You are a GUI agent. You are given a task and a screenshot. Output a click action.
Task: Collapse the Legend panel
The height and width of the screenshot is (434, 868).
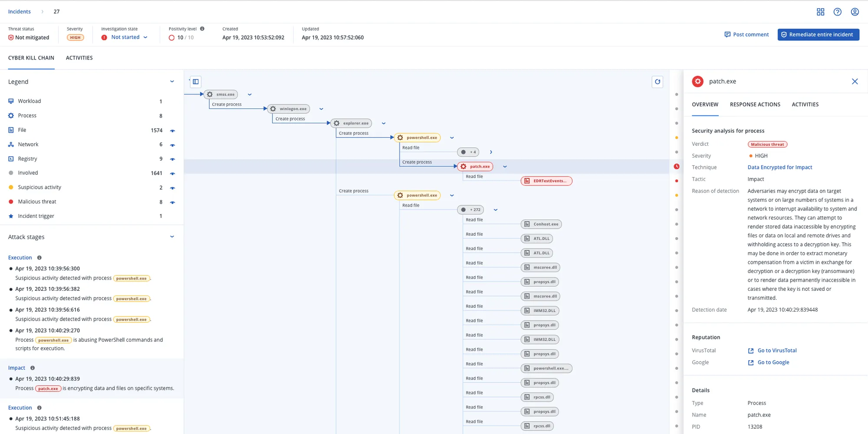coord(172,81)
